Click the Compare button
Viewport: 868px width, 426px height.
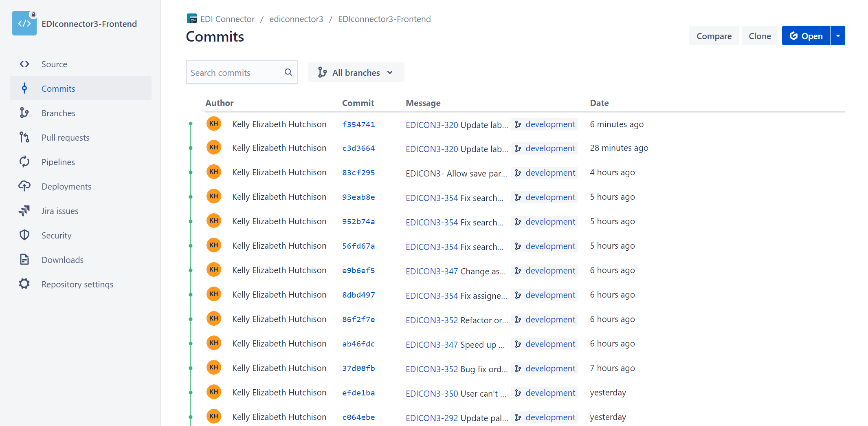(714, 35)
